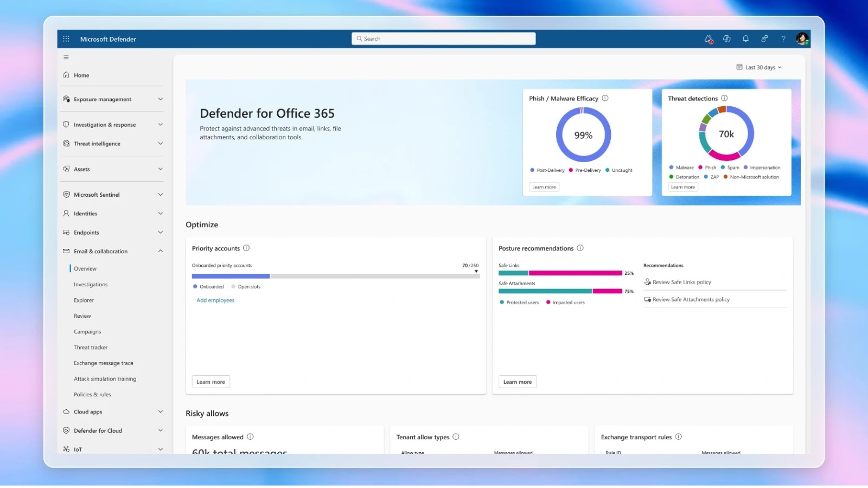
Task: Expand Investigation & response chevron
Action: point(161,125)
